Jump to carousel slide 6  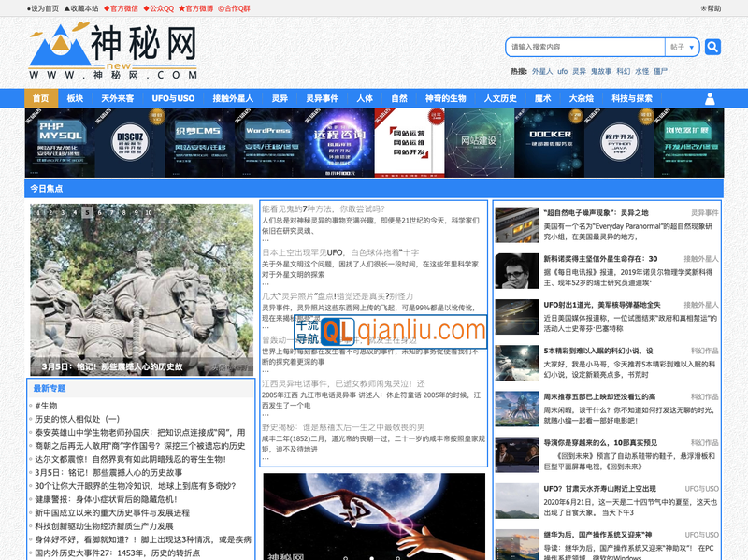tap(99, 212)
